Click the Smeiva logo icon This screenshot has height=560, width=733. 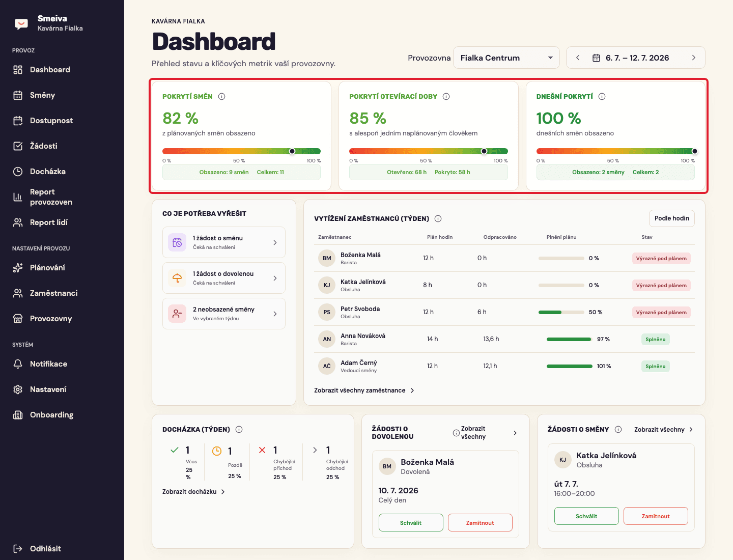pos(21,23)
